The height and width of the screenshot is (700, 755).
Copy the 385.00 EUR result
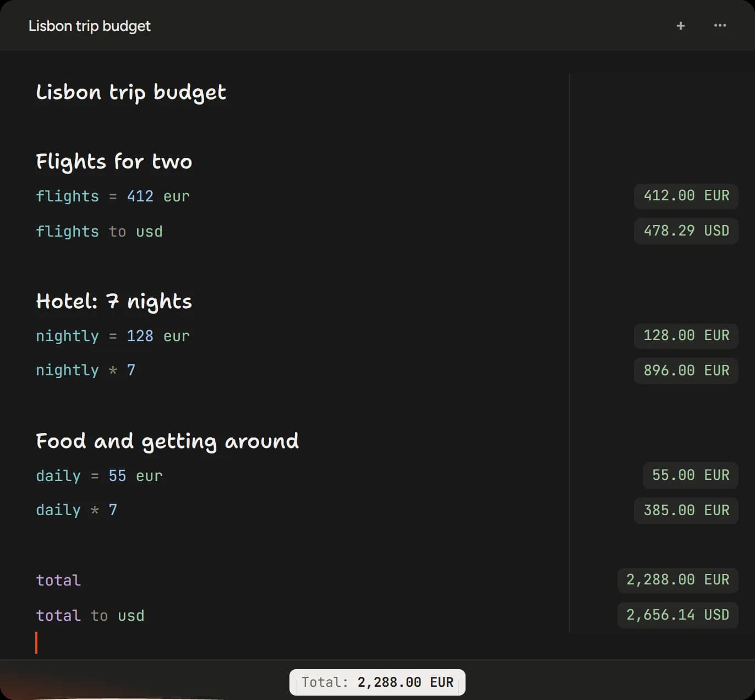(686, 510)
